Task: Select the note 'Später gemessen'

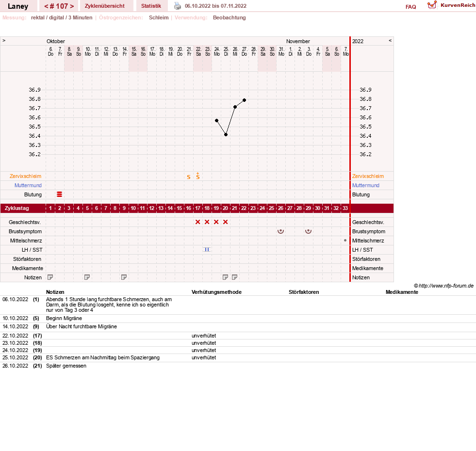Action: (66, 366)
